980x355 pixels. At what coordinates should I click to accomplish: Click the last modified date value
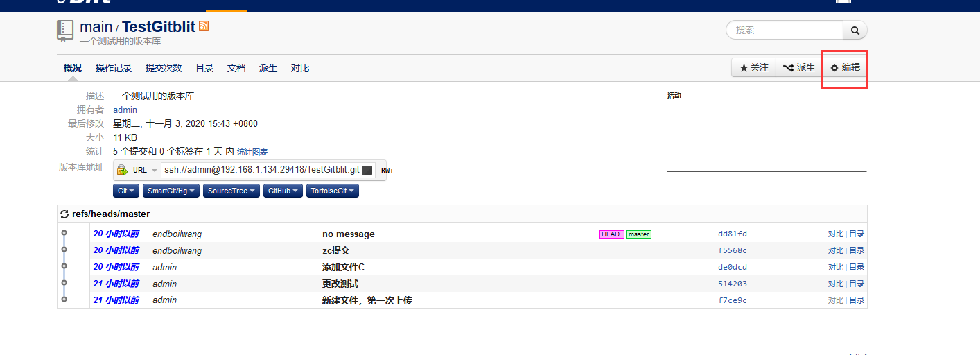point(185,123)
